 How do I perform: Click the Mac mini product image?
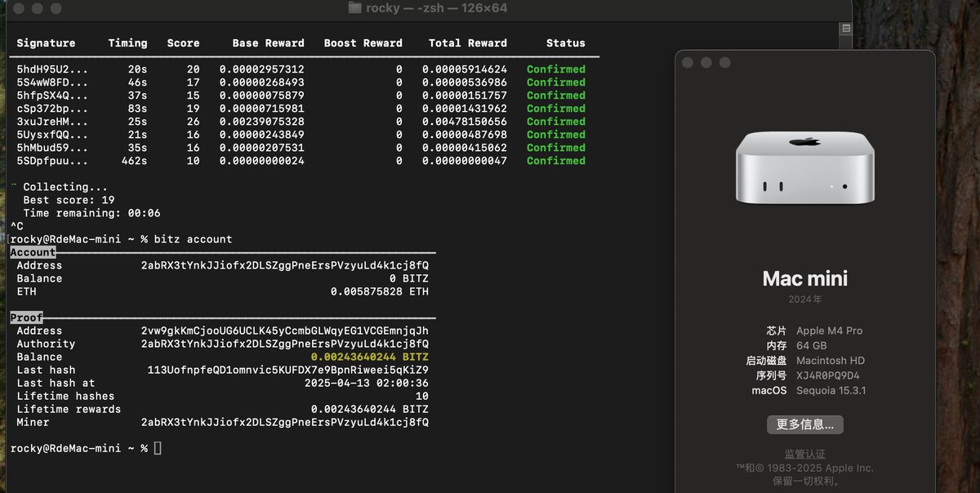point(804,169)
